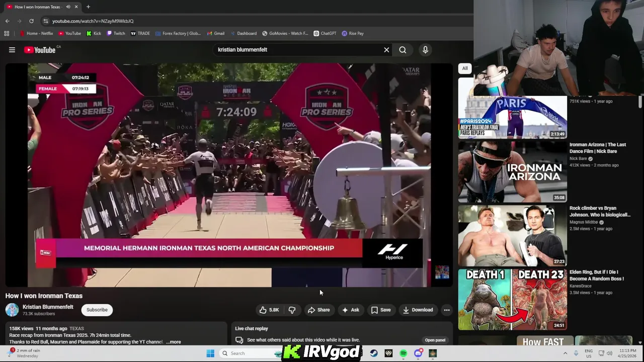The width and height of the screenshot is (644, 362).
Task: Open Steam from the taskbar
Action: click(373, 353)
